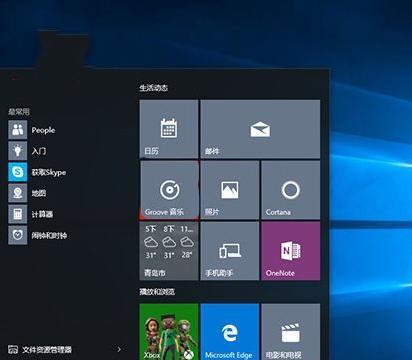Launch the Groove 音乐 tile
Screen dimensions: 412x360
point(169,190)
